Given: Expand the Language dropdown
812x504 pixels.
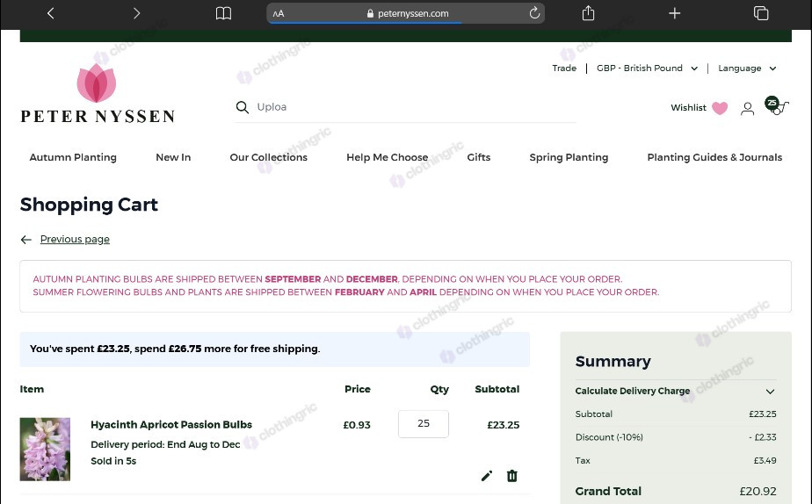Looking at the screenshot, I should (747, 68).
